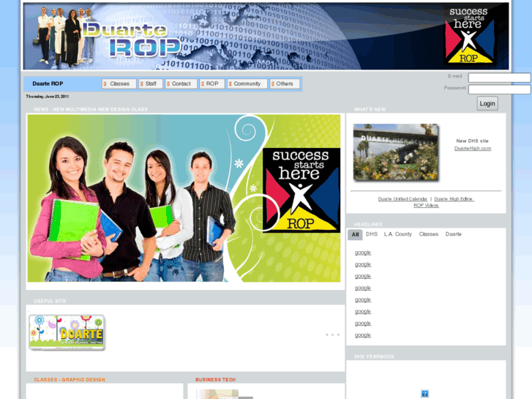Click the News - New Multimedia Web Design Class heading

point(91,109)
